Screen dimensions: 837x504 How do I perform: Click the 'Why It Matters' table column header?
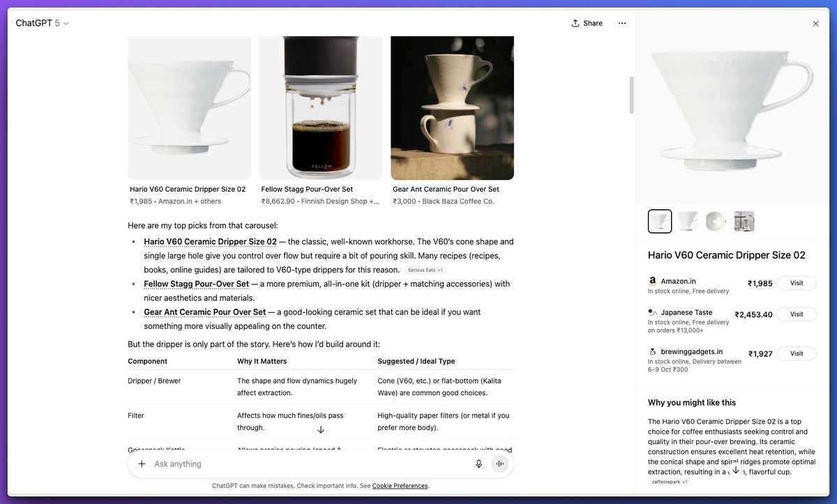tap(262, 361)
